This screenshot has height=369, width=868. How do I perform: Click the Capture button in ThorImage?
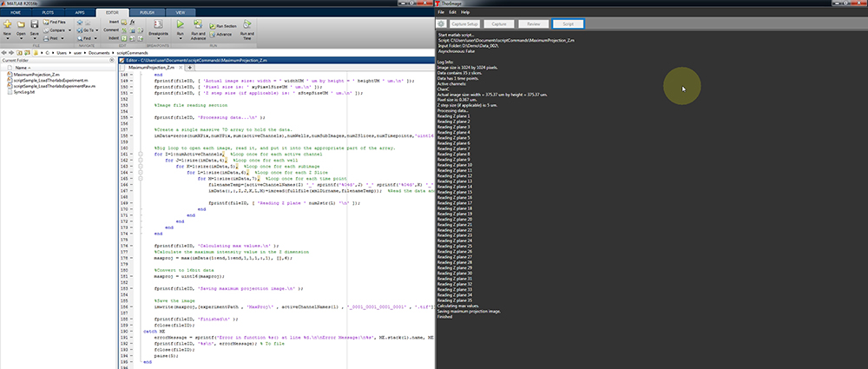coord(499,23)
